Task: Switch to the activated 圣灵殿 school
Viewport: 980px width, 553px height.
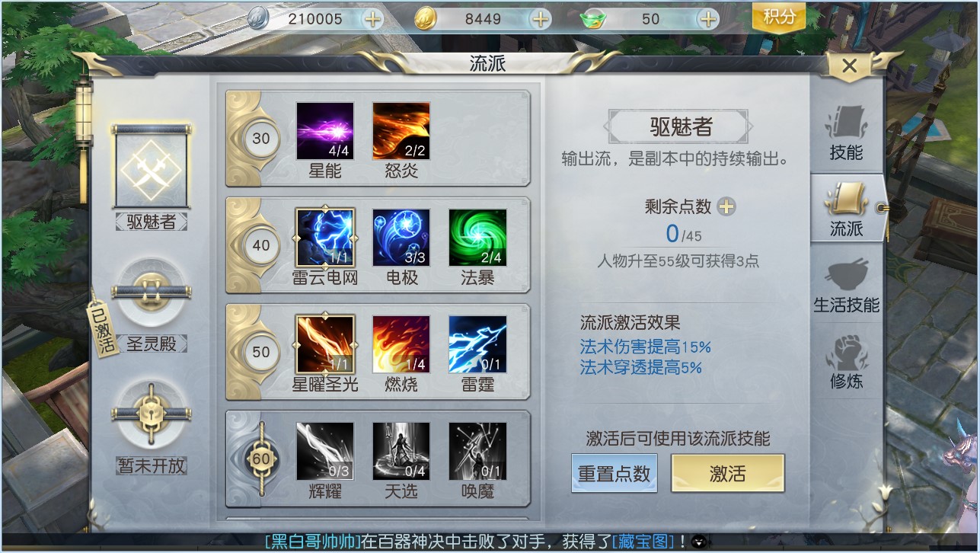Action: coord(151,292)
